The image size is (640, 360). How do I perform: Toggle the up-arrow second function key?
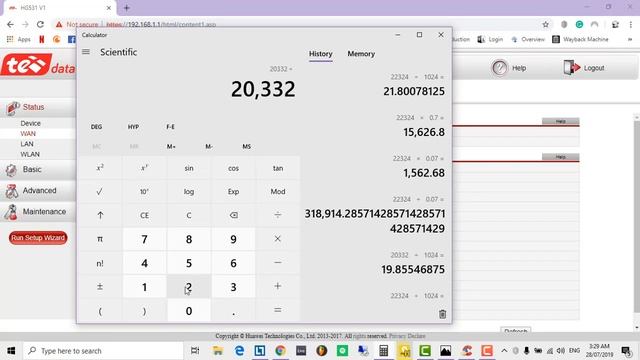(100, 215)
